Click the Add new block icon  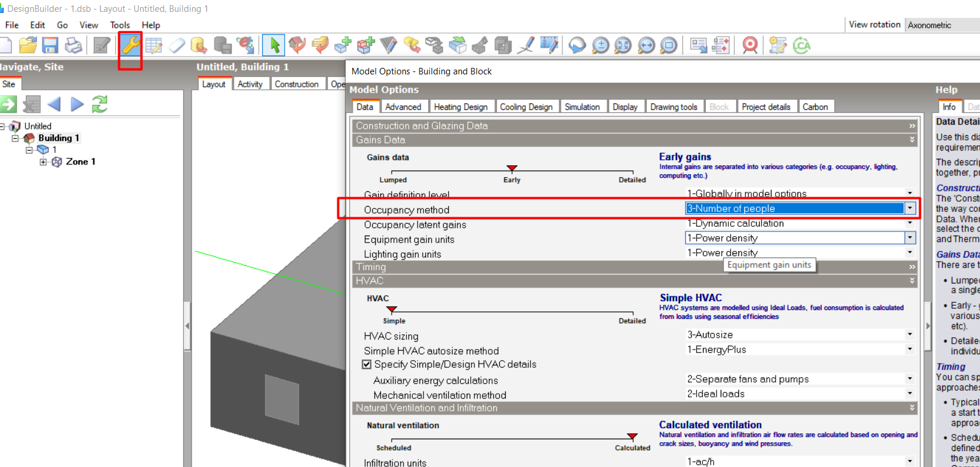tap(343, 45)
